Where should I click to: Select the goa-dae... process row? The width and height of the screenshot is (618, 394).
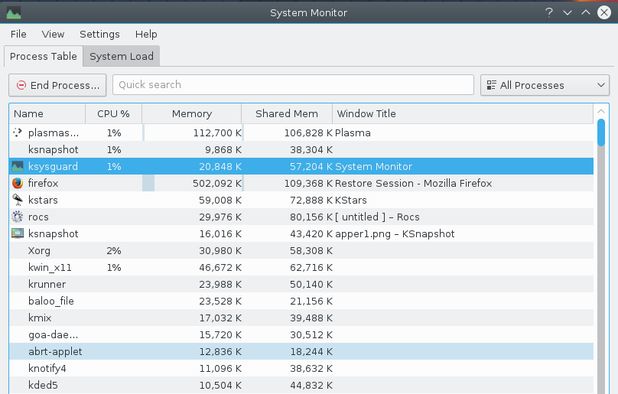click(x=301, y=335)
